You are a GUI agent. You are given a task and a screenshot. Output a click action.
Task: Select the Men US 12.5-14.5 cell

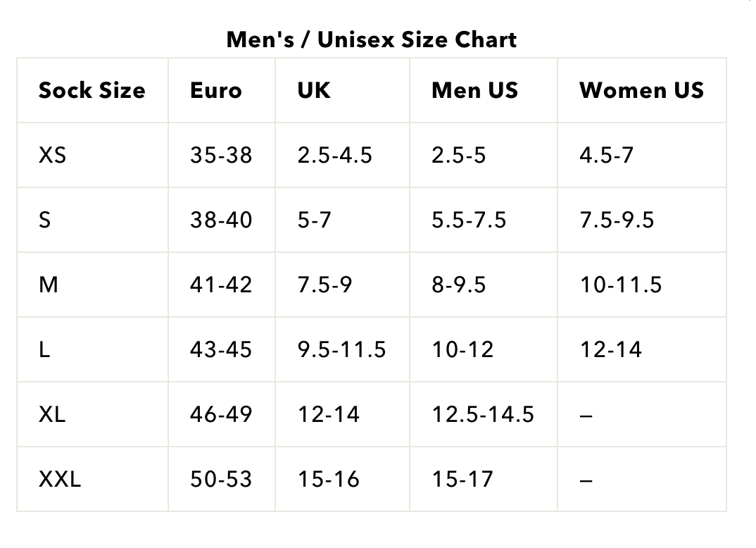point(483,415)
